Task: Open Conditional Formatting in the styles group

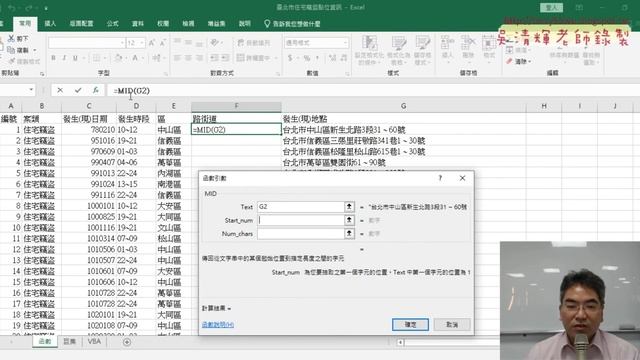Action: 369,50
